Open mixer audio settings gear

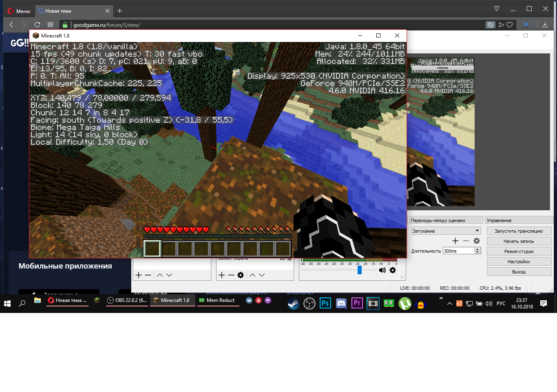[393, 270]
